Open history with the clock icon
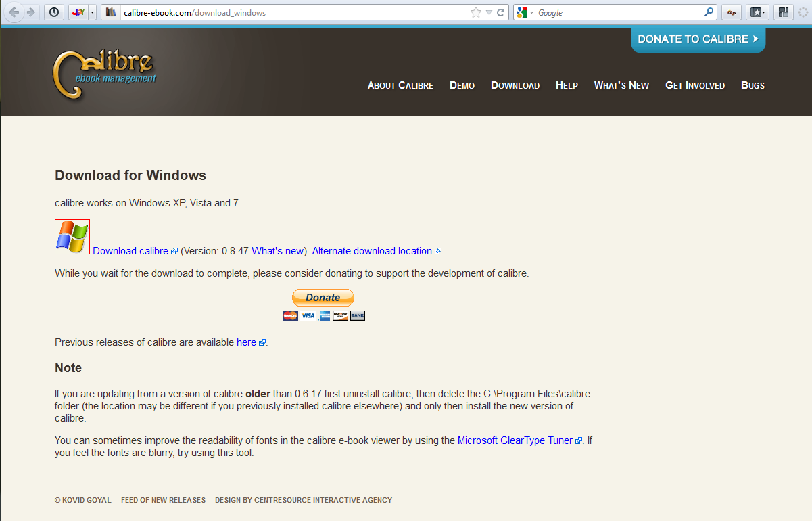This screenshot has height=521, width=812. click(54, 12)
